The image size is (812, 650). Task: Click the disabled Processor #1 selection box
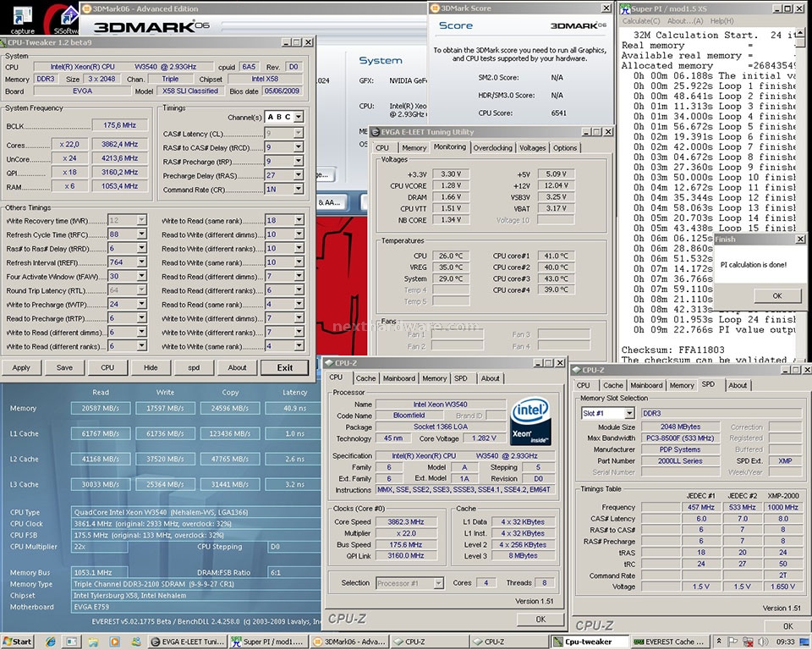[409, 583]
